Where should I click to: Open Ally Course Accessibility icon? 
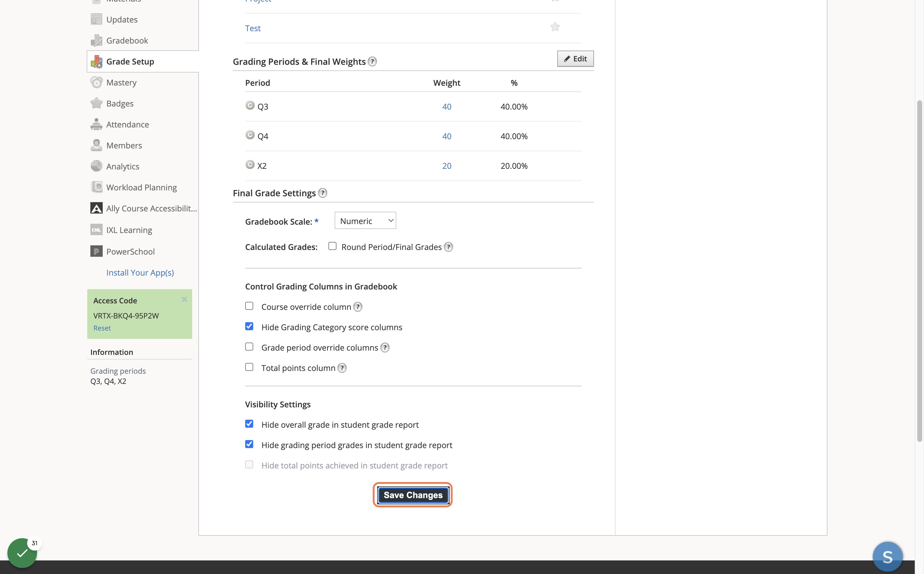click(96, 208)
